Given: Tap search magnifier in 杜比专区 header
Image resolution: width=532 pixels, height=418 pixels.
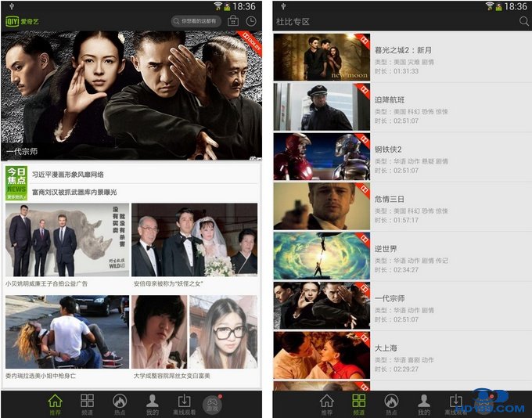Looking at the screenshot, I should tap(523, 22).
